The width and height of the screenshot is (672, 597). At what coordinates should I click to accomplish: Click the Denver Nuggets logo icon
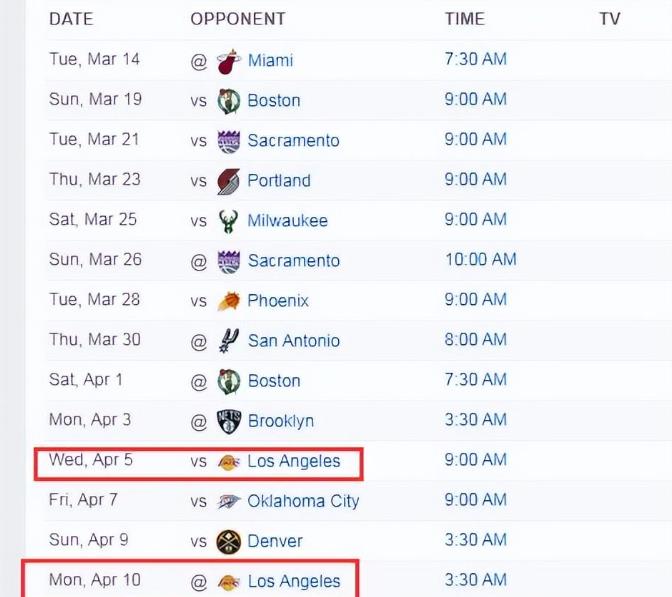pyautogui.click(x=229, y=541)
